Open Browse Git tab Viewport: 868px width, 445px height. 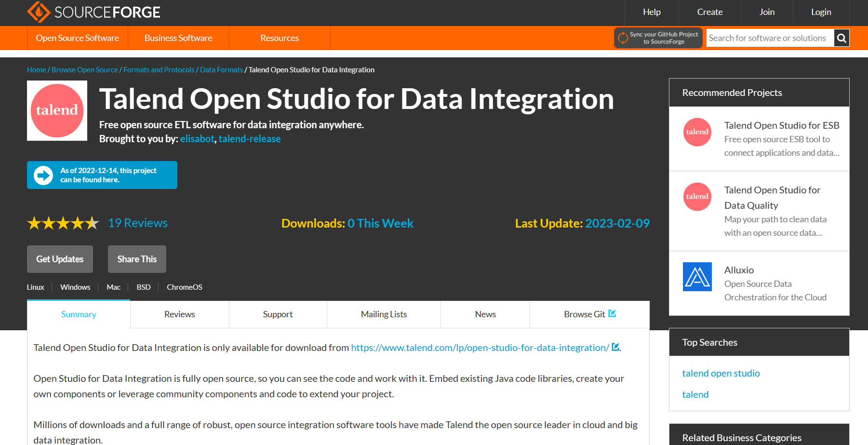click(x=589, y=314)
